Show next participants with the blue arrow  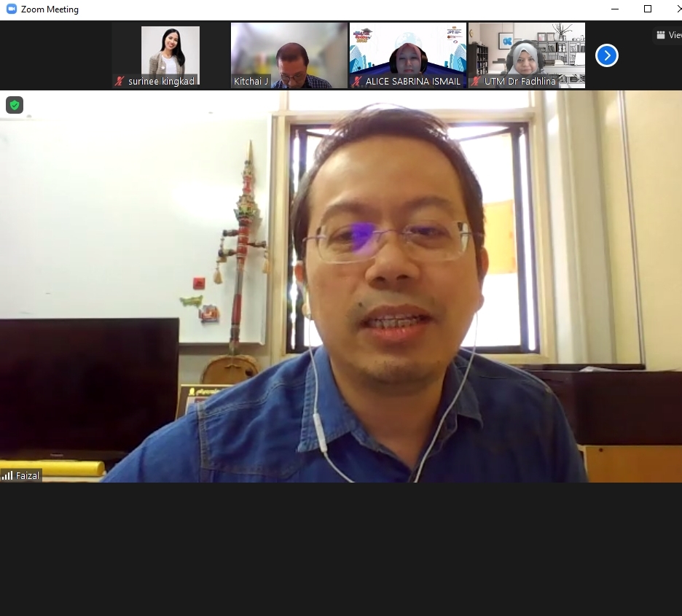[x=606, y=55]
